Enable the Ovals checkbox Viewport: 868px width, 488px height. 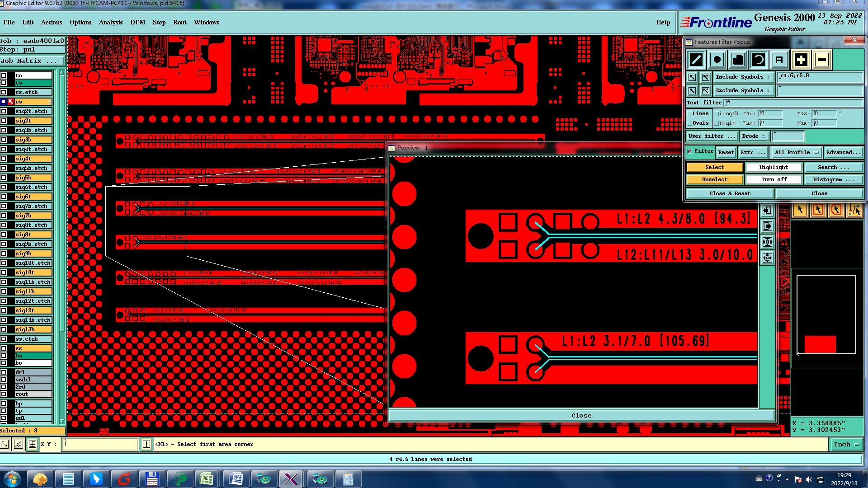(690, 123)
